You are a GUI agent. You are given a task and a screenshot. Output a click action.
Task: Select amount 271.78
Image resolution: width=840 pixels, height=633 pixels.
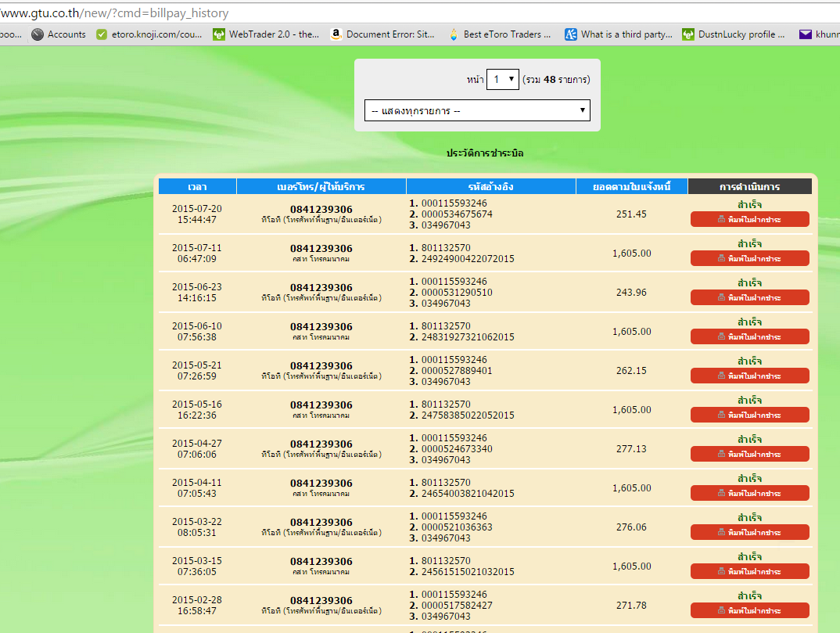631,605
